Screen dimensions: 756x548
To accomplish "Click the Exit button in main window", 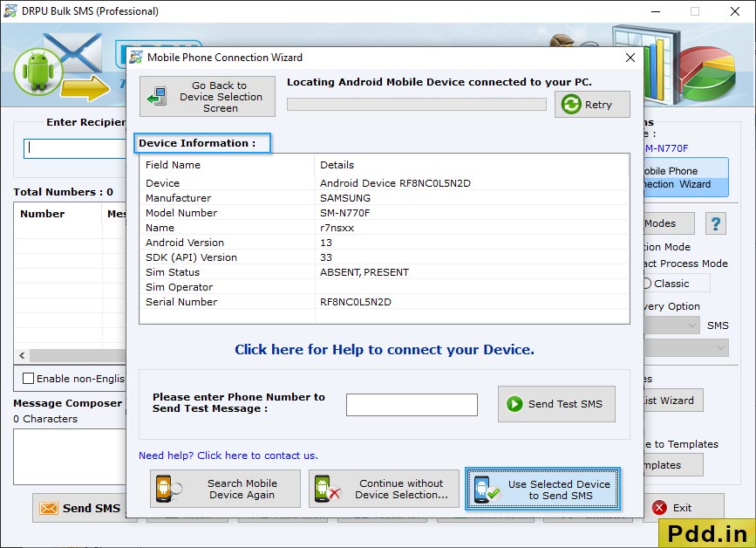I will pos(684,508).
